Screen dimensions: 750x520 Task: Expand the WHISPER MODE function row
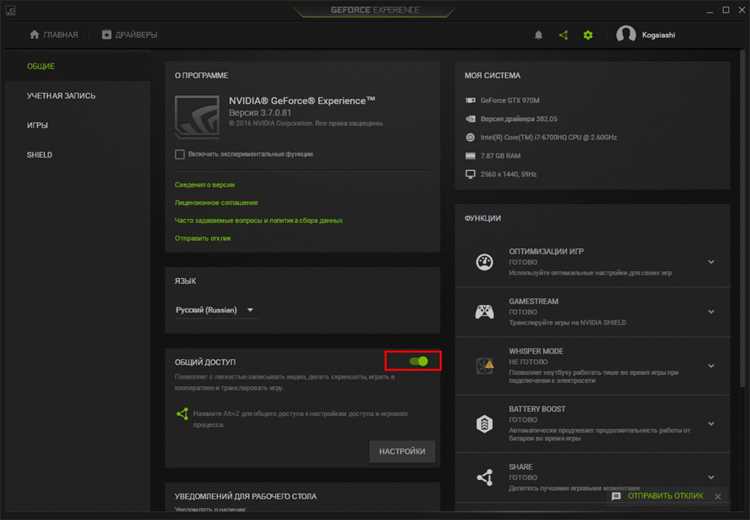[x=711, y=365]
